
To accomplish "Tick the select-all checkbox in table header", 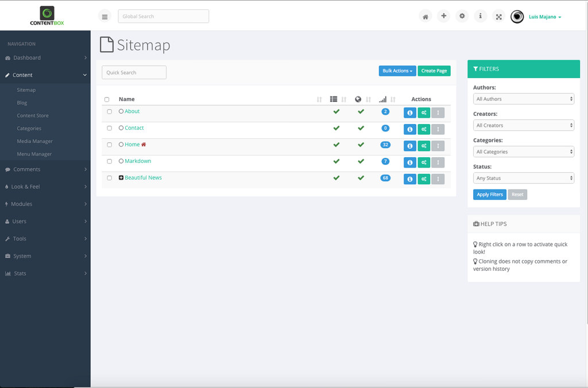I will pos(107,99).
